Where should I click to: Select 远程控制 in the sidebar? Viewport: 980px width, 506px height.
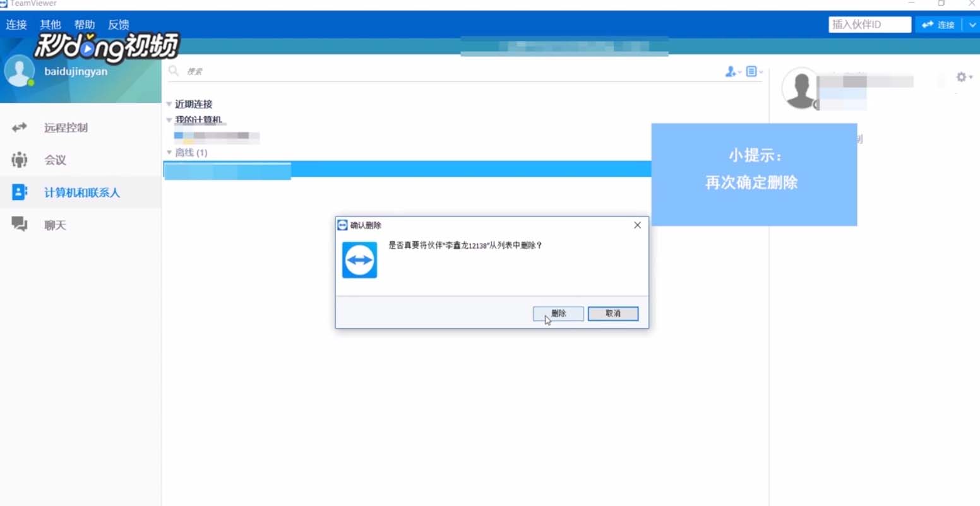point(81,127)
